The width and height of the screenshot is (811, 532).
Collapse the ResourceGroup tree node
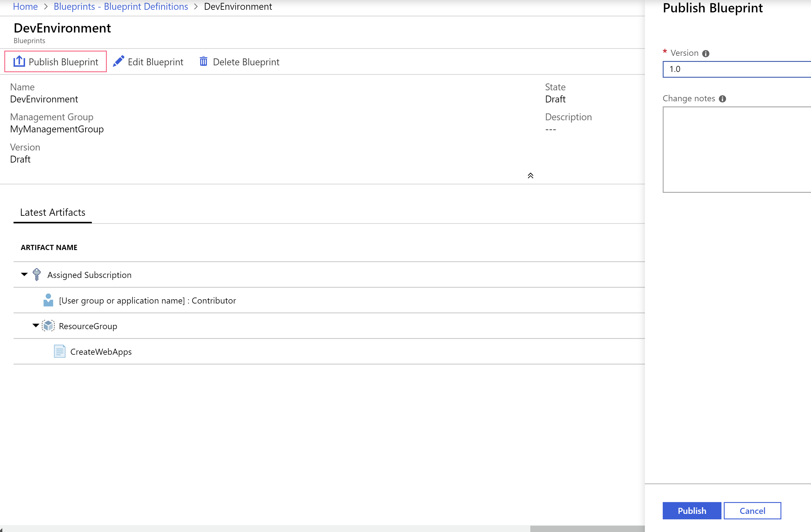pyautogui.click(x=36, y=325)
